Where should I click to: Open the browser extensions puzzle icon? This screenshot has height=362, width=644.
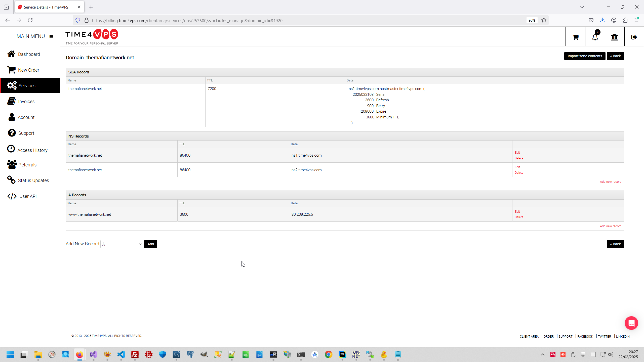click(625, 20)
